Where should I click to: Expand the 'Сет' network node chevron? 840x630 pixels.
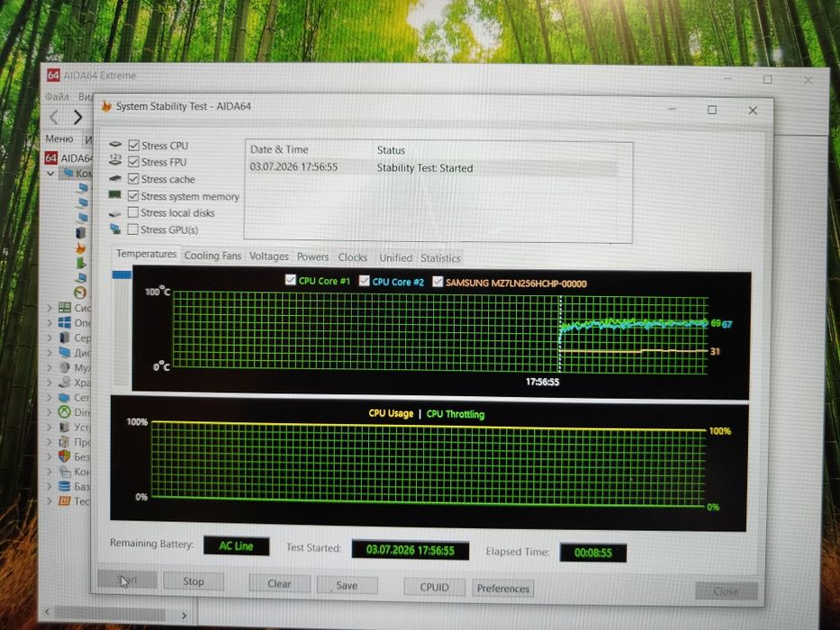tap(50, 398)
